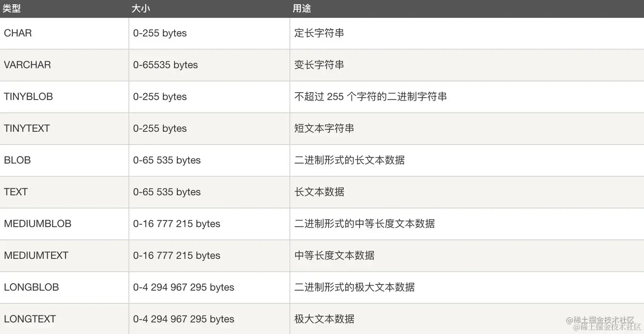The height and width of the screenshot is (334, 644).
Task: Click the 二进制形式的中等长度文本数据 description
Action: [x=365, y=224]
